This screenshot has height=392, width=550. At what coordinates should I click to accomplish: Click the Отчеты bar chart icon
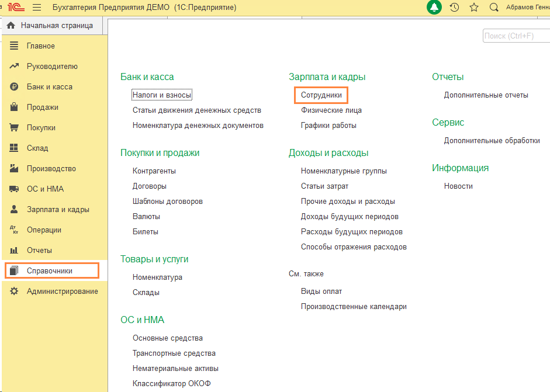point(14,250)
